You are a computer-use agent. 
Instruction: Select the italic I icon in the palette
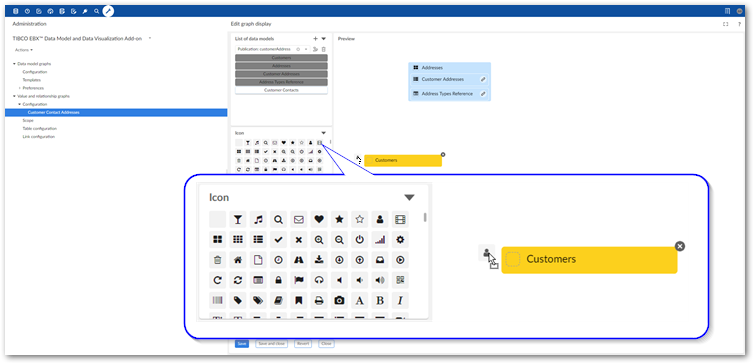400,301
